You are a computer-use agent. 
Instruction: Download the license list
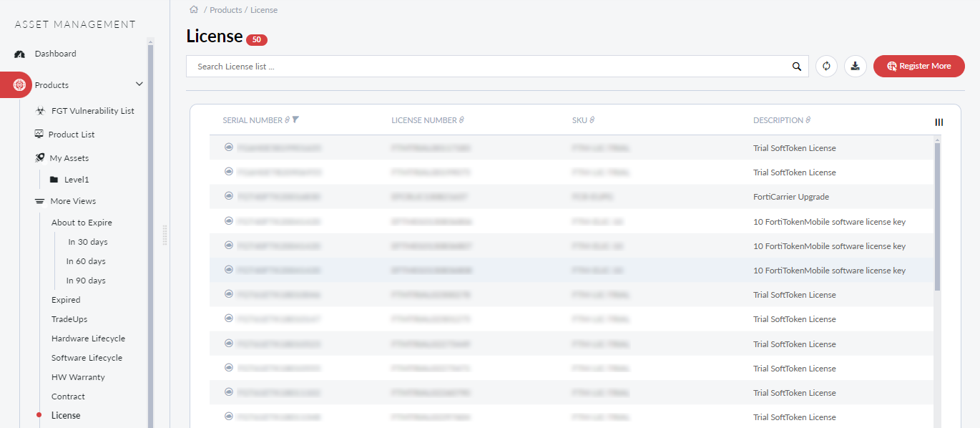(x=855, y=66)
